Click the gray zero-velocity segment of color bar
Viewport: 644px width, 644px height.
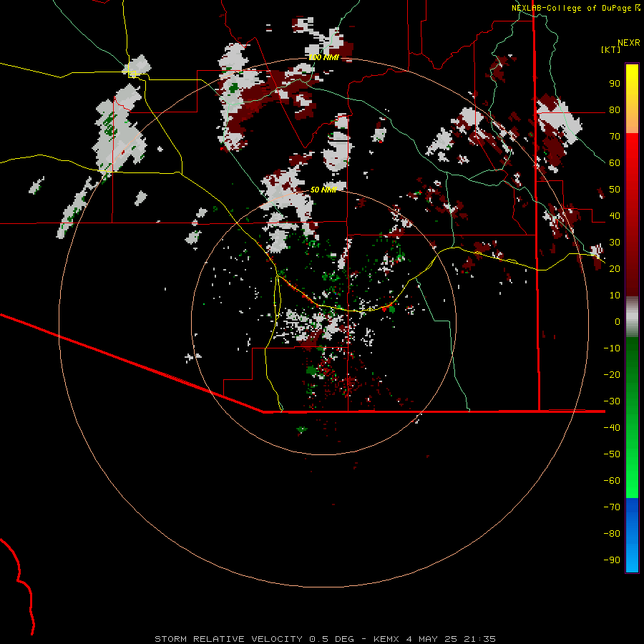tap(632, 316)
